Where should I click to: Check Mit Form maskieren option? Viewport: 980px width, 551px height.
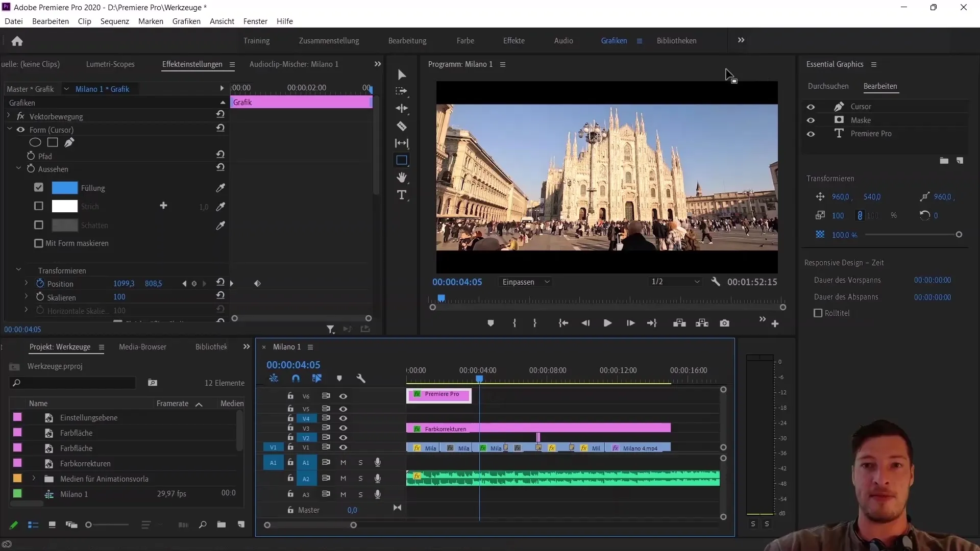pyautogui.click(x=39, y=243)
